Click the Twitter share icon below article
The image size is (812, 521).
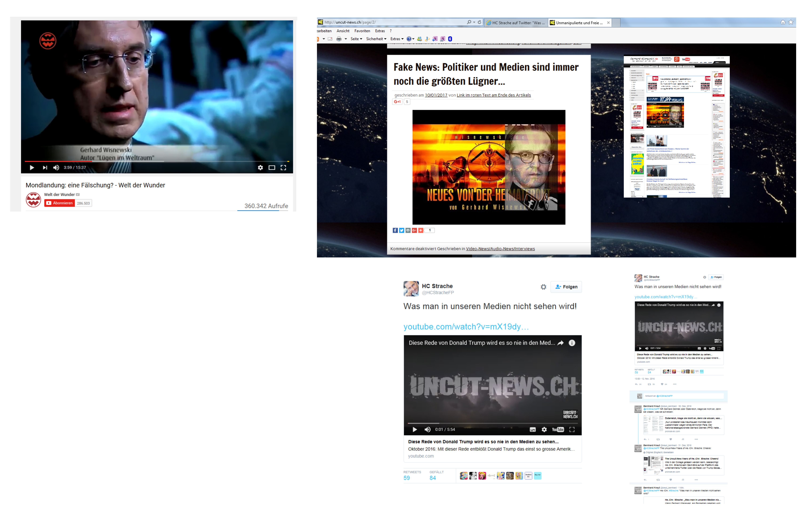click(401, 230)
